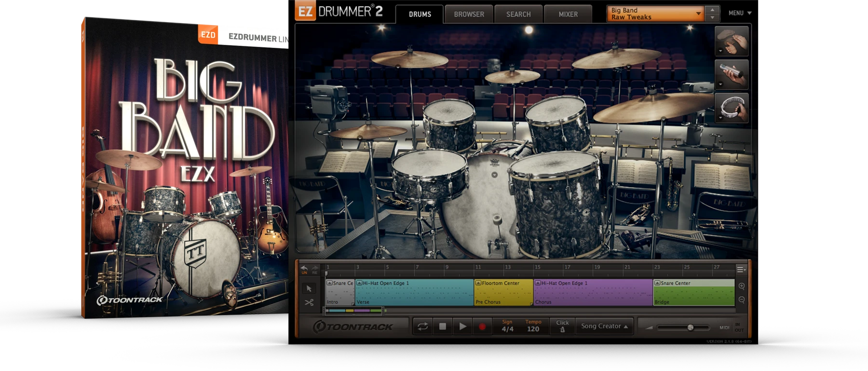The image size is (868, 371).
Task: Open the shaker slot dropdown arrow
Action: (720, 84)
